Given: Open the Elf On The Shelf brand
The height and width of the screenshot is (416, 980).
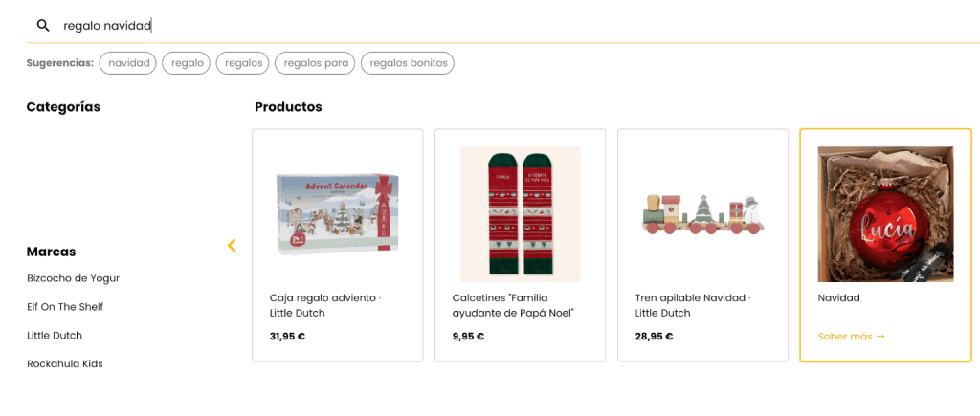Looking at the screenshot, I should [x=65, y=307].
